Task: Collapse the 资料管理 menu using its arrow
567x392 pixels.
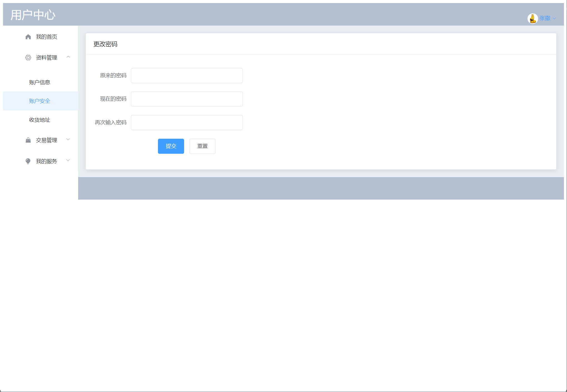Action: (68, 57)
